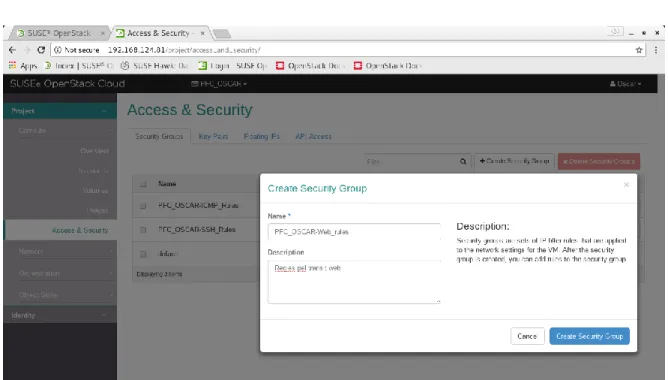The height and width of the screenshot is (380, 668).
Task: Switch to SUSE OpenStack browser tab
Action: click(59, 33)
